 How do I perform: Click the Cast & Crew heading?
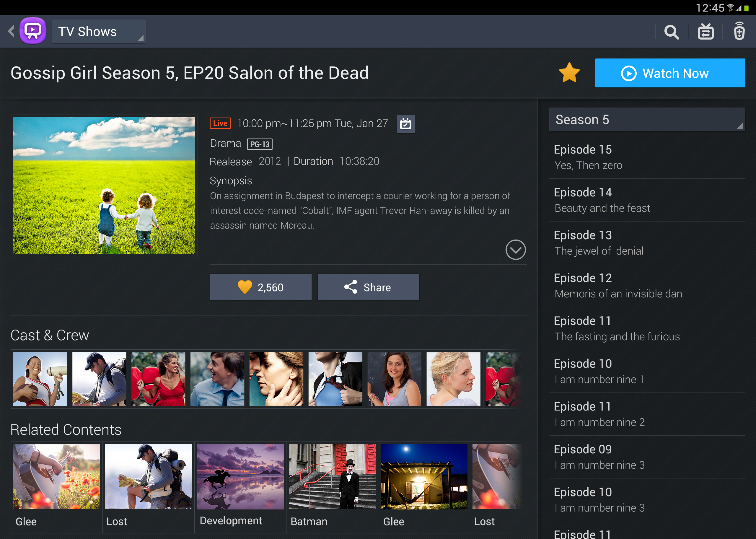pyautogui.click(x=50, y=335)
